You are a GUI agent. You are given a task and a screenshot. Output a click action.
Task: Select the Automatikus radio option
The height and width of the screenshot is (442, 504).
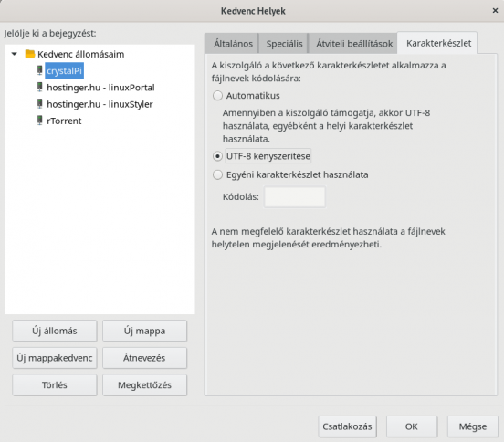pyautogui.click(x=217, y=96)
